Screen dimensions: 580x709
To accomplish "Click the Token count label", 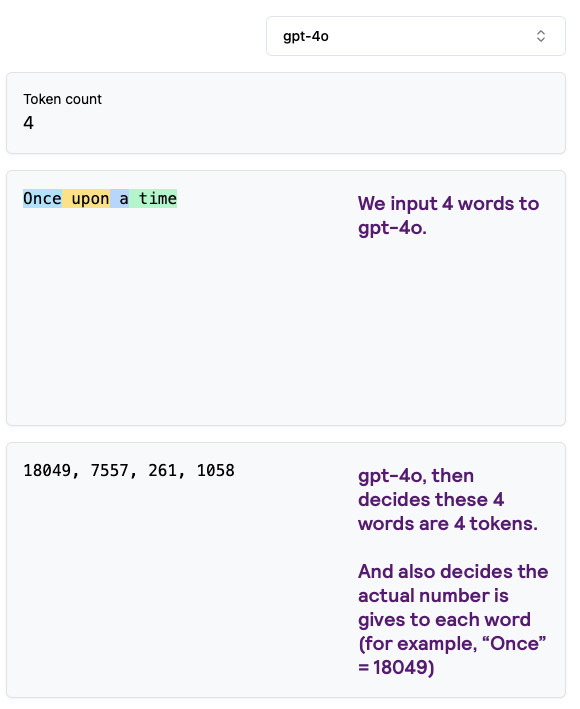I will [62, 99].
